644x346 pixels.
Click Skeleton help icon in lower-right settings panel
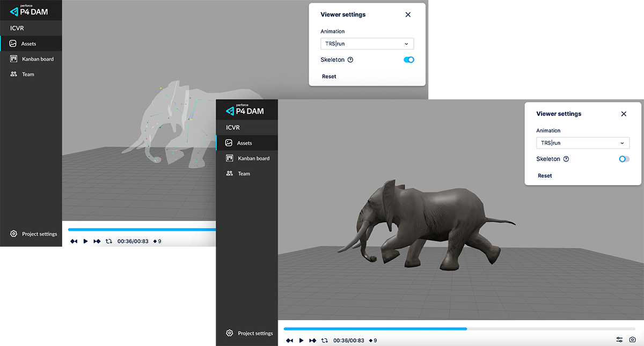566,159
